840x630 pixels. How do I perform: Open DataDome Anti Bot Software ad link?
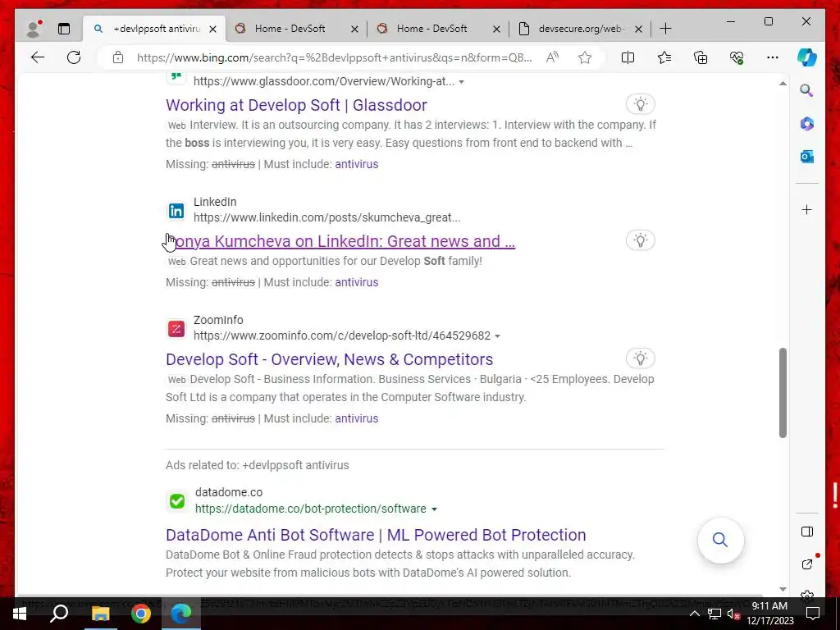click(x=376, y=535)
